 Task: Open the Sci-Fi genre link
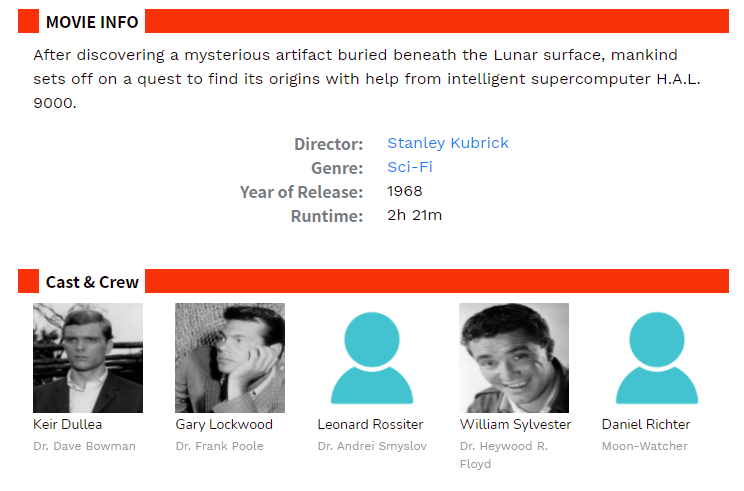409,167
